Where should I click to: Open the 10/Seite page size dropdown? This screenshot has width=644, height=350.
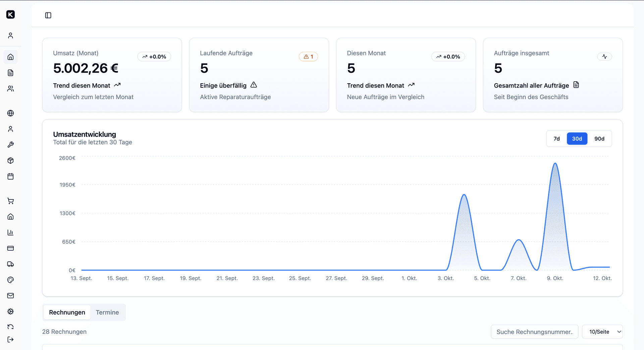click(602, 332)
